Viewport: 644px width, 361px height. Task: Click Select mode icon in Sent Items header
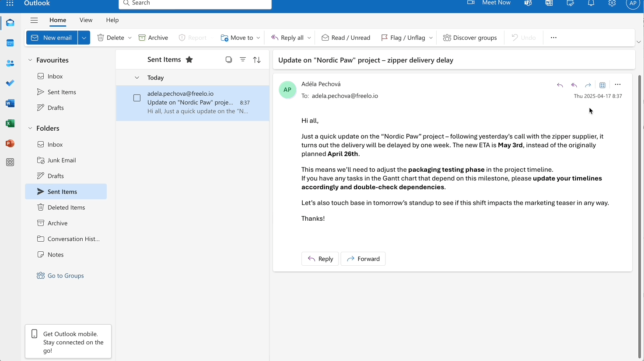coord(228,59)
